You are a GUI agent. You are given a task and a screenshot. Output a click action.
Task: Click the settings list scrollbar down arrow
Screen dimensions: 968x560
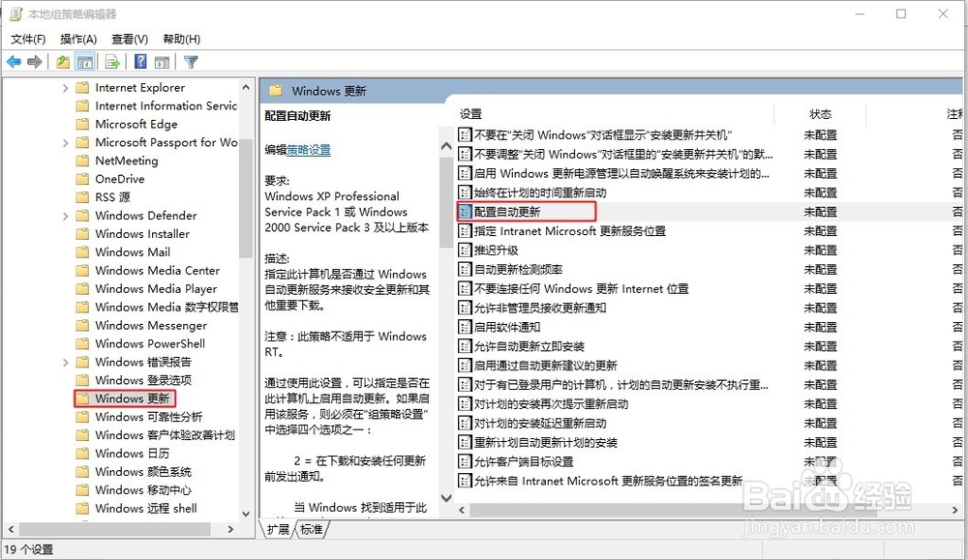(x=446, y=499)
